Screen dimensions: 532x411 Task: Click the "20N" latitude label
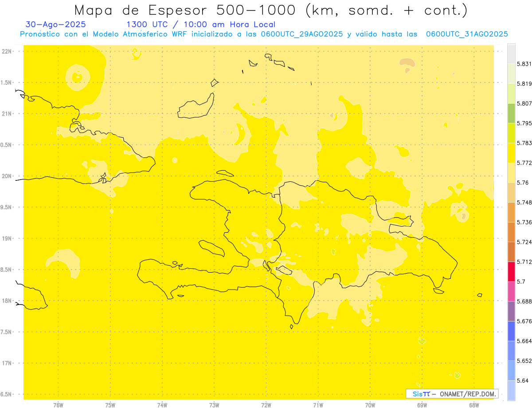click(7, 176)
